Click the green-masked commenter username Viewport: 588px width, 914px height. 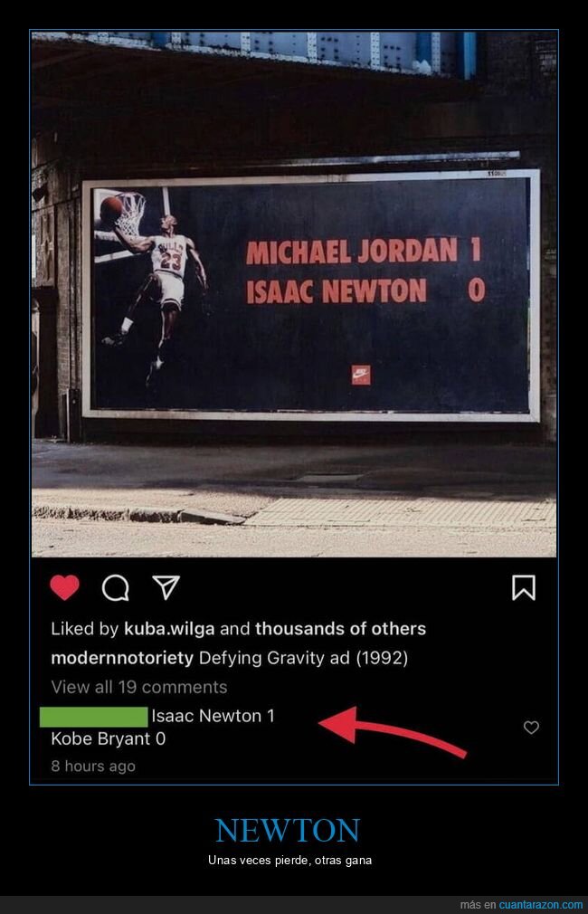(93, 717)
